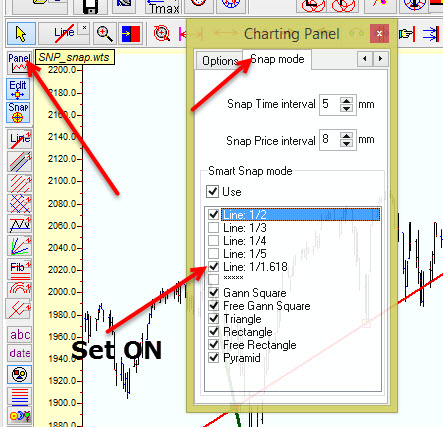
Task: Click the SNP_snap.wts file label
Action: [x=74, y=57]
